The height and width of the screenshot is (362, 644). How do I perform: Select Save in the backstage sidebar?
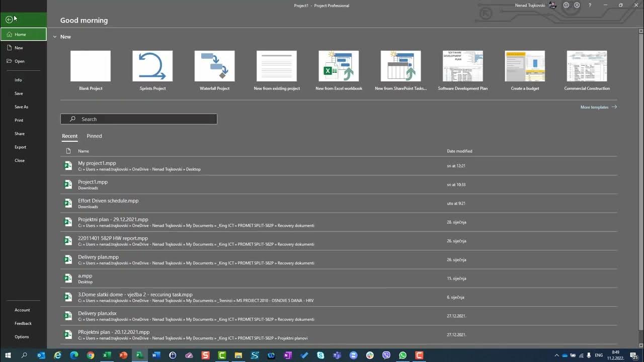23,94
